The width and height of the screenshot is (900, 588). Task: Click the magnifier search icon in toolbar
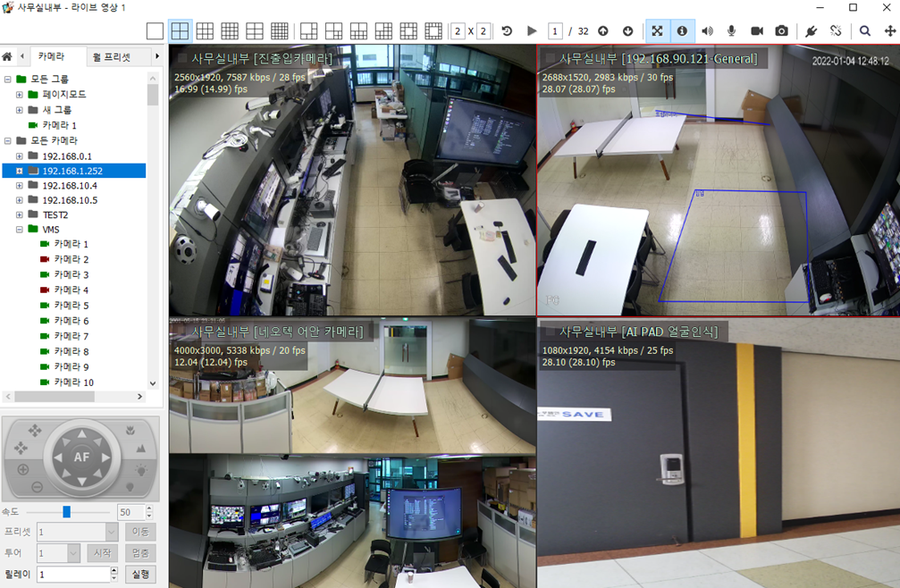click(x=865, y=31)
